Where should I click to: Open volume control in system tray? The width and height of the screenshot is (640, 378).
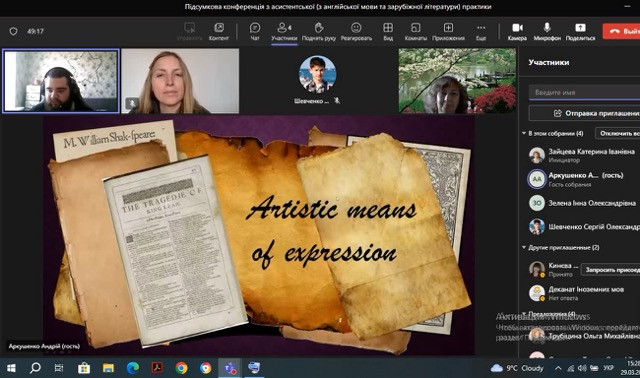(x=582, y=368)
